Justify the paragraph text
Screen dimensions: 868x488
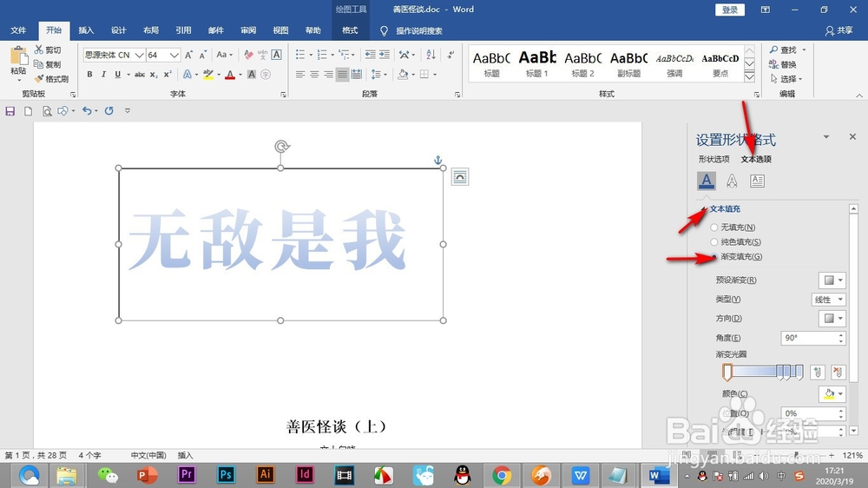pyautogui.click(x=342, y=74)
